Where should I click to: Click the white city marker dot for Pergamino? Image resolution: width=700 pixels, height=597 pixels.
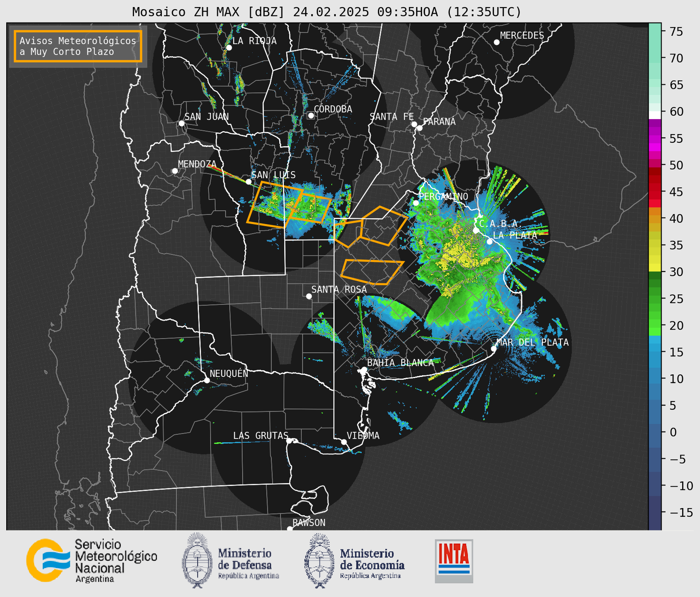tap(416, 203)
